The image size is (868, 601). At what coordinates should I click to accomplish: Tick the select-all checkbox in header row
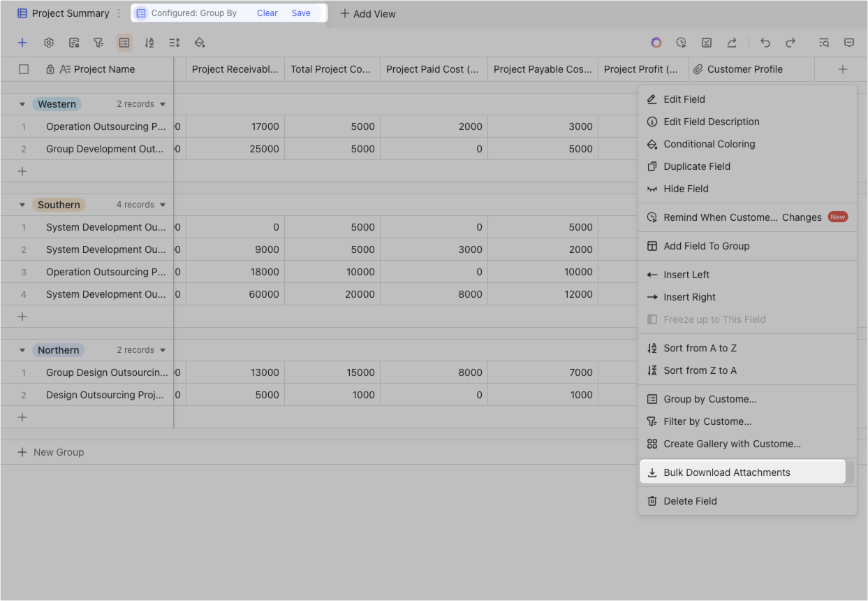point(24,69)
